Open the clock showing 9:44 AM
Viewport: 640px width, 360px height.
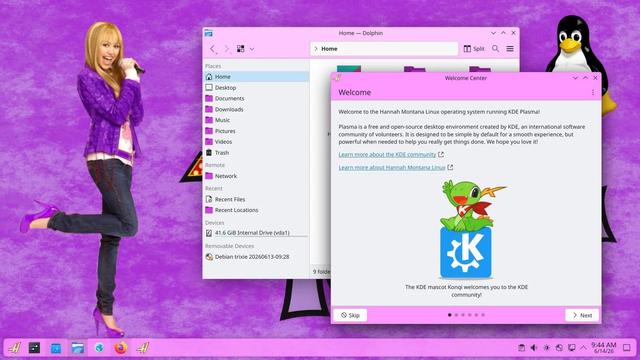pyautogui.click(x=604, y=348)
